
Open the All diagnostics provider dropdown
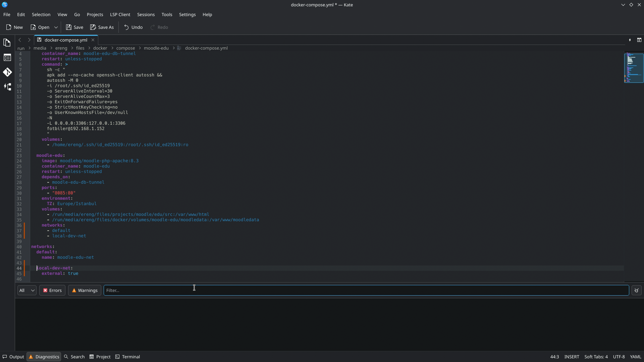tap(27, 290)
